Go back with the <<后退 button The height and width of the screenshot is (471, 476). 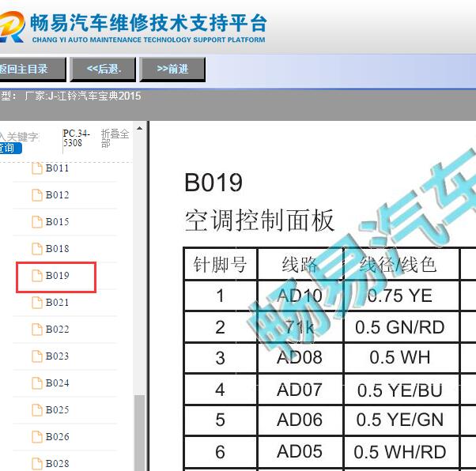tap(103, 70)
